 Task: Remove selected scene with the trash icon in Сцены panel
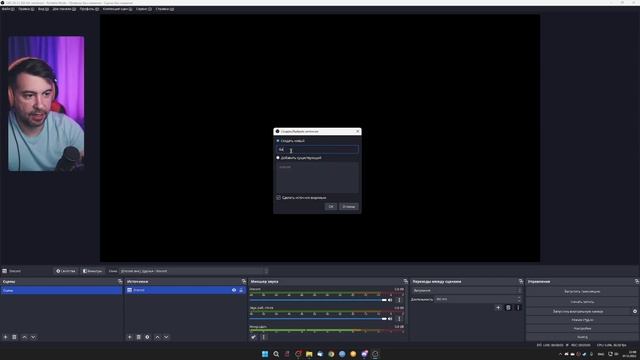14,337
